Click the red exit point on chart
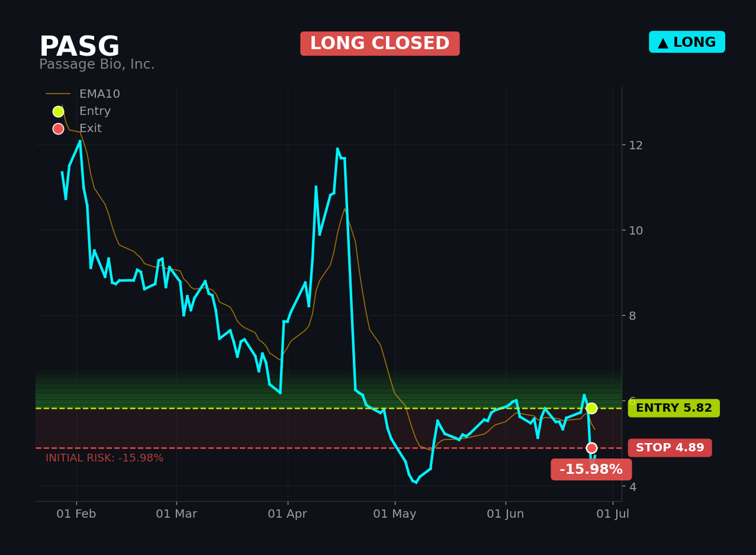Viewport: 756px width, 555px height. coord(591,448)
